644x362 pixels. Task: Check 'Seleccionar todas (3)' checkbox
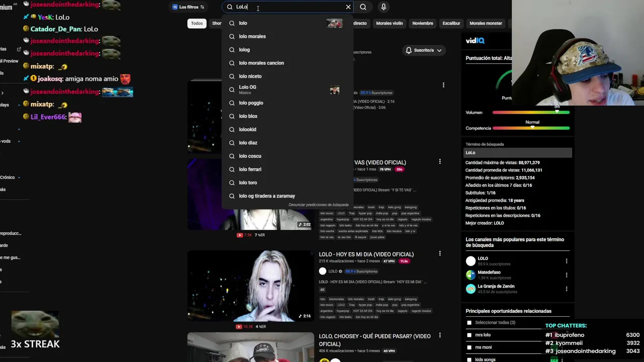469,323
